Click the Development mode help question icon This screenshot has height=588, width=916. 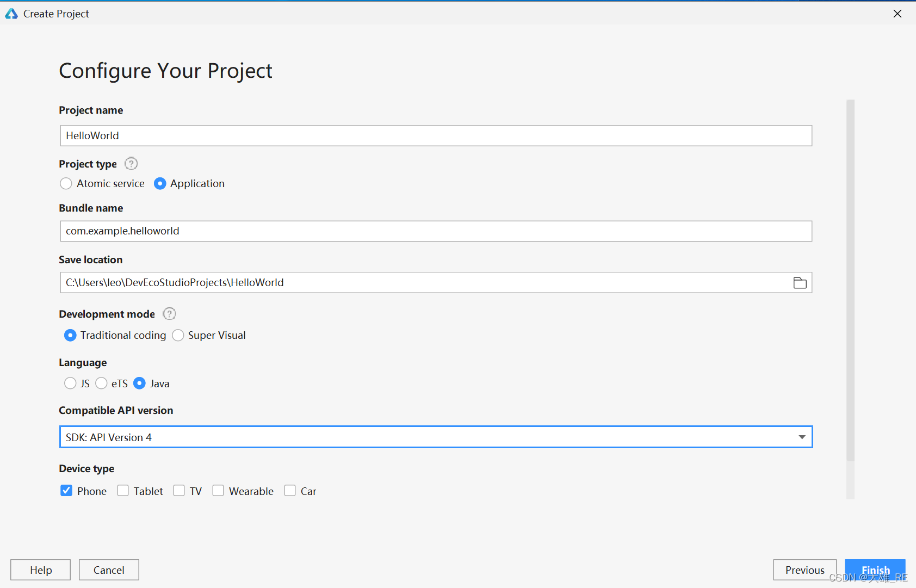pos(169,313)
